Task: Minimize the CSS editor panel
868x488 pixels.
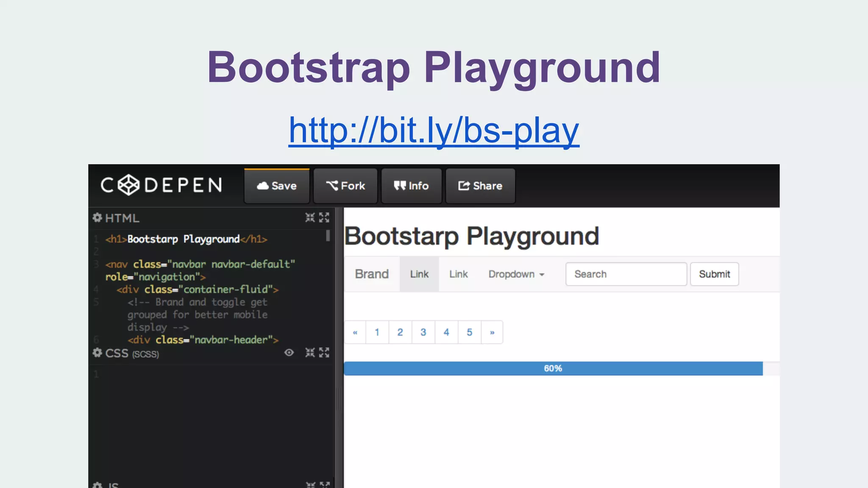Action: pyautogui.click(x=310, y=352)
